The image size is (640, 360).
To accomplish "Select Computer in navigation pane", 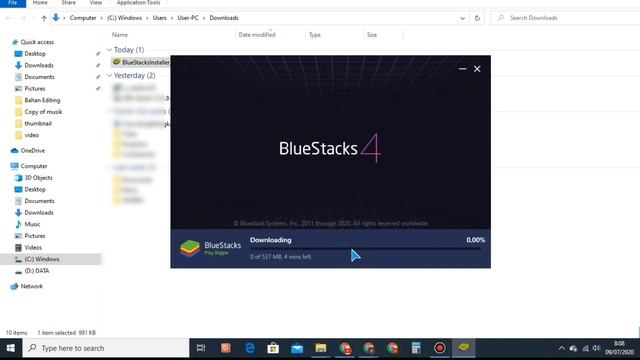I will (x=34, y=166).
